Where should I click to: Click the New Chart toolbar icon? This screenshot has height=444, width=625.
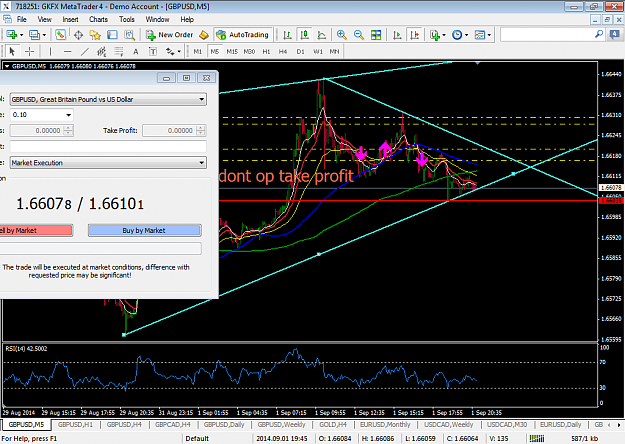12,35
